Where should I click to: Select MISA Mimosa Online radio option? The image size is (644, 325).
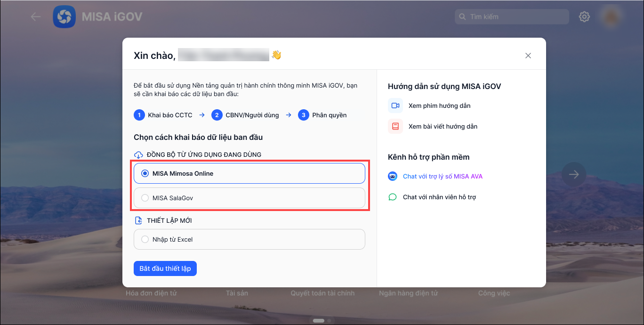click(250, 173)
